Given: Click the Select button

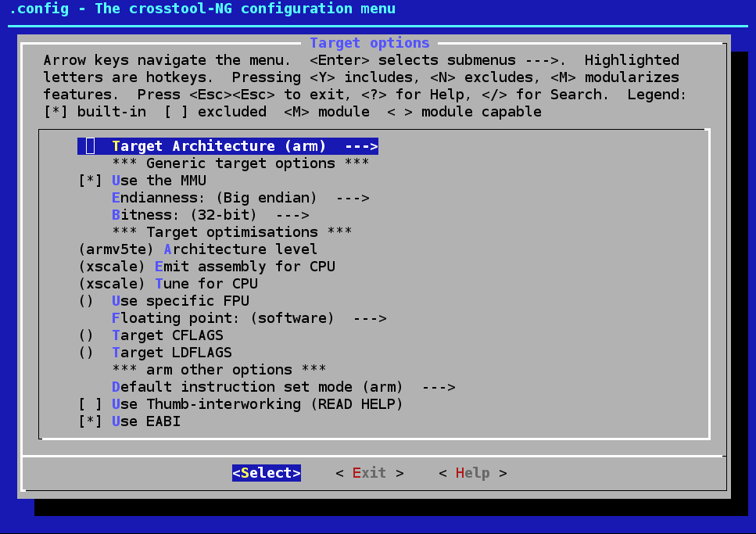Looking at the screenshot, I should (x=267, y=473).
